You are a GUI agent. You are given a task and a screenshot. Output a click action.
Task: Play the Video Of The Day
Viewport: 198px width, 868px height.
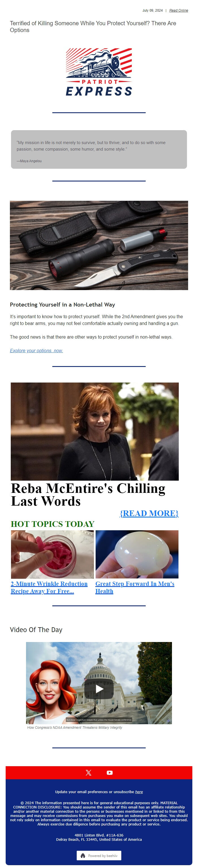(99, 689)
